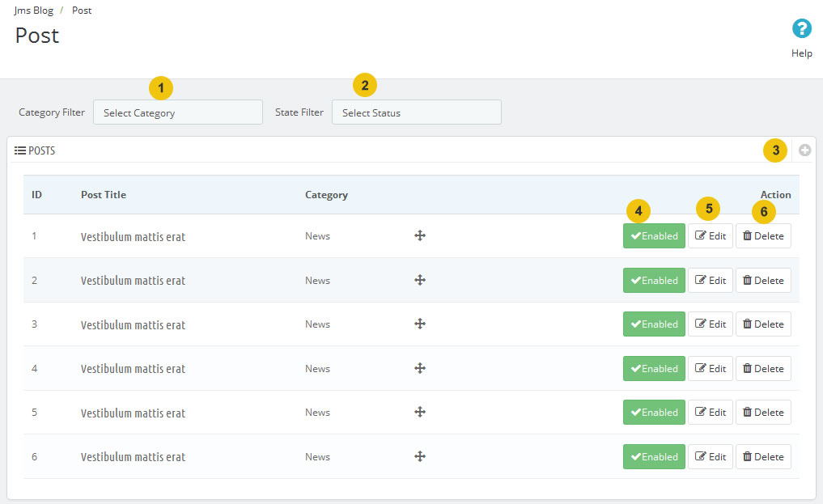
Task: Select title of post ID 1
Action: click(x=133, y=236)
